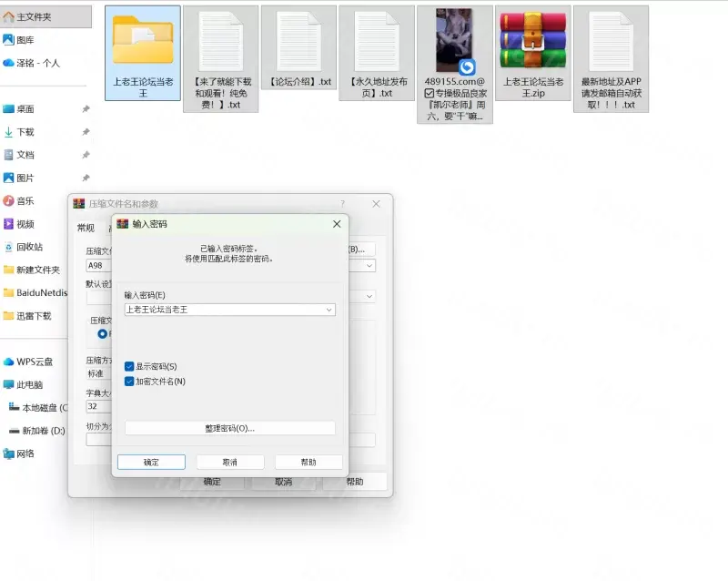Expand the 默认设置 profile dropdown arrow
728x581 pixels.
coord(369,296)
